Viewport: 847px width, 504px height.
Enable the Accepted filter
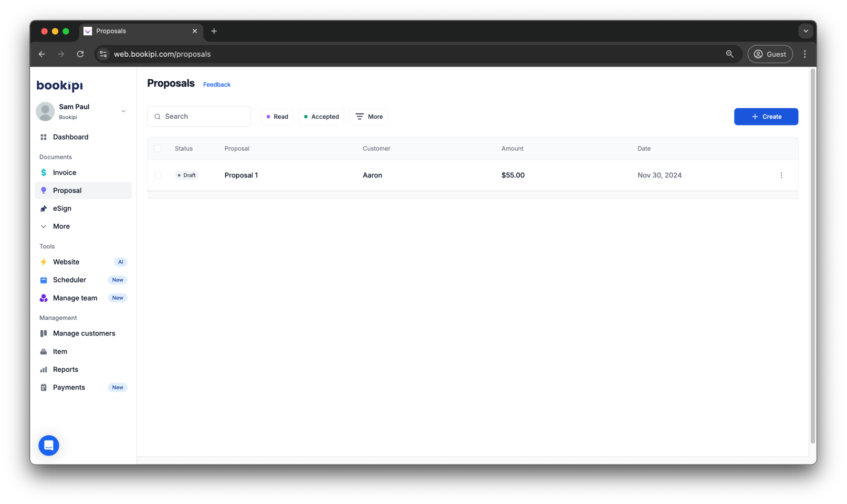321,116
